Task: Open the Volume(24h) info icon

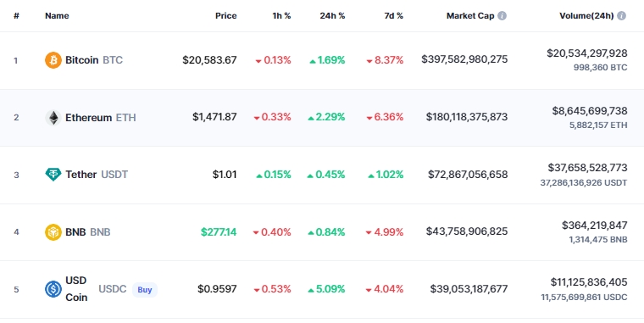Action: [621, 15]
